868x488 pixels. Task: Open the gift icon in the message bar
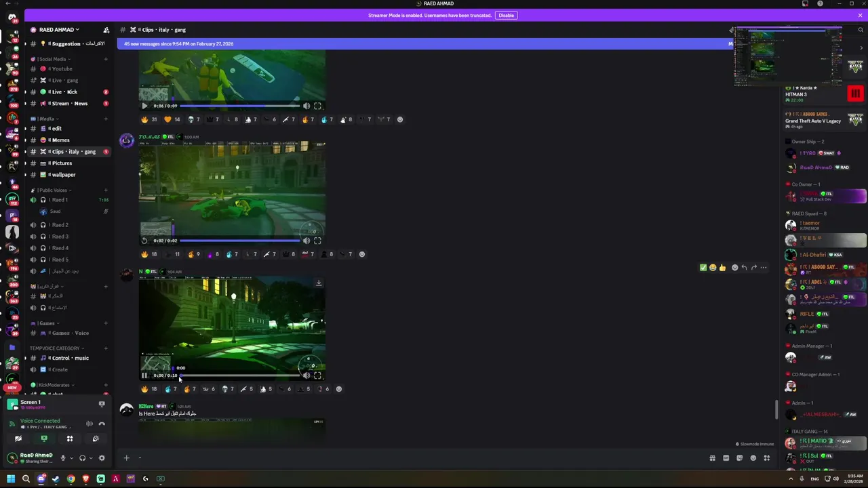coord(712,458)
